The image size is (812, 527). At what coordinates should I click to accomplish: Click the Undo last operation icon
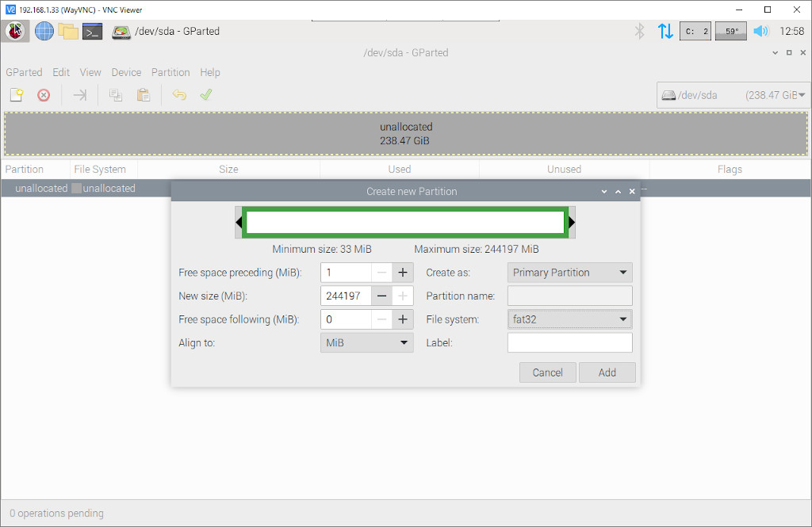pyautogui.click(x=179, y=95)
